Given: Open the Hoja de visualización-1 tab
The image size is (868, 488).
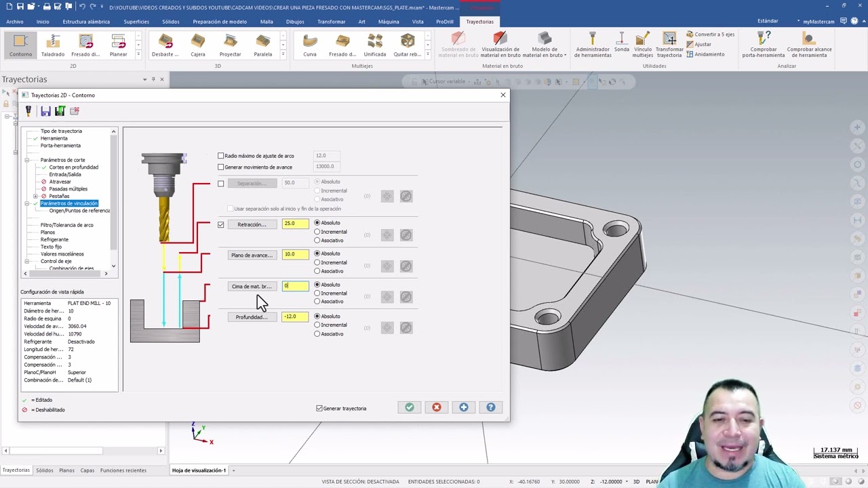Looking at the screenshot, I should click(199, 470).
